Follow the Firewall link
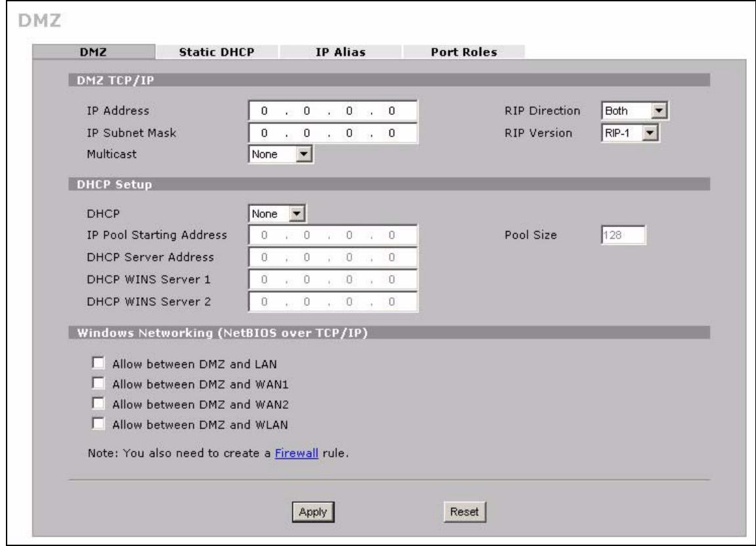 (296, 453)
